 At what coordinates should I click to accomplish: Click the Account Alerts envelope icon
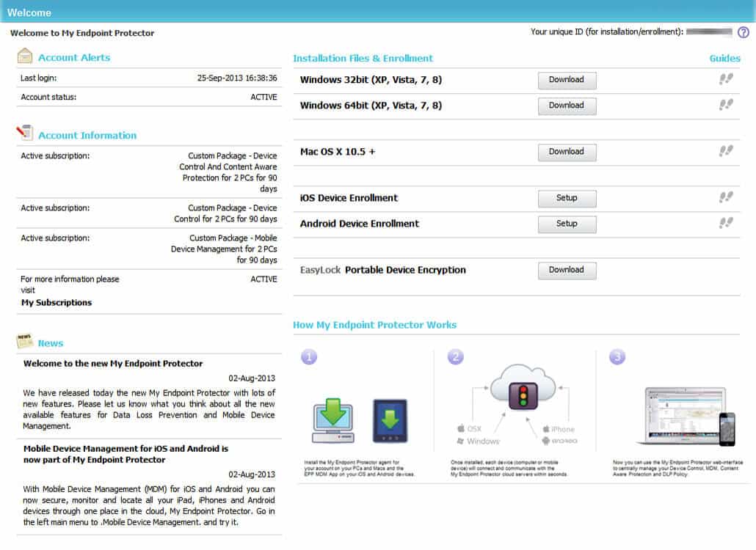(x=25, y=56)
